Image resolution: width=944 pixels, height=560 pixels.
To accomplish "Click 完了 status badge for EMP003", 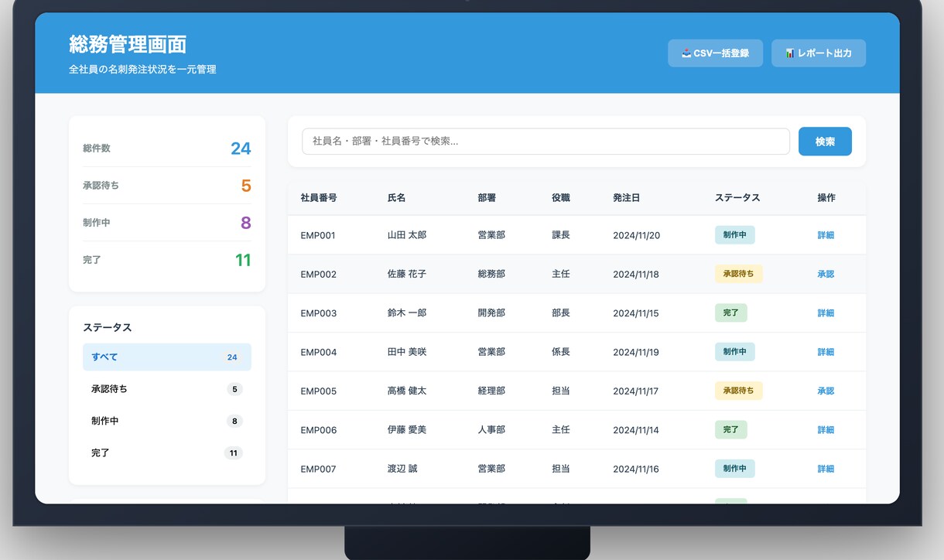I will 731,313.
